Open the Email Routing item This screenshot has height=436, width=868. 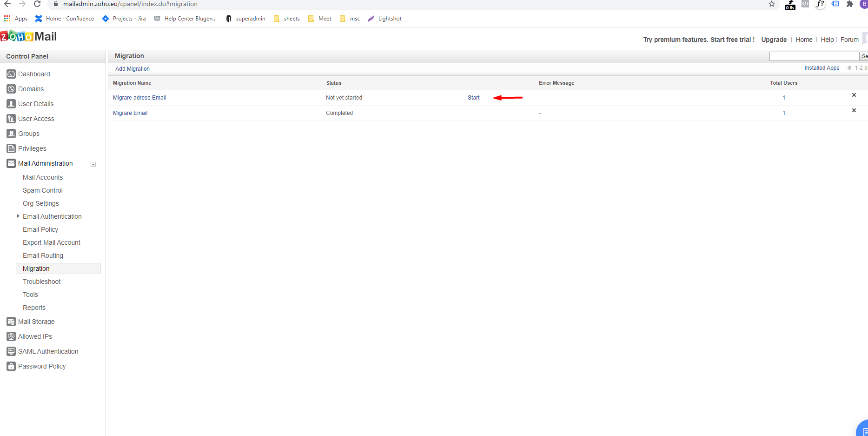tap(43, 255)
